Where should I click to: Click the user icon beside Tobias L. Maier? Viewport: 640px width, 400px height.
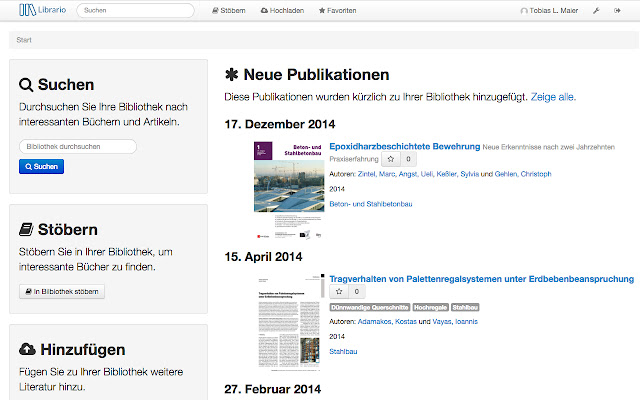tap(524, 11)
